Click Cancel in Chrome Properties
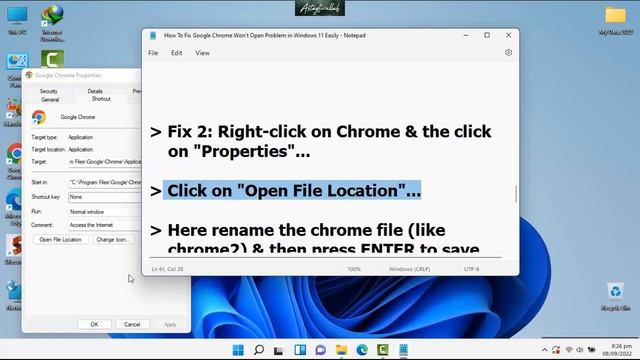640x360 pixels. point(132,324)
